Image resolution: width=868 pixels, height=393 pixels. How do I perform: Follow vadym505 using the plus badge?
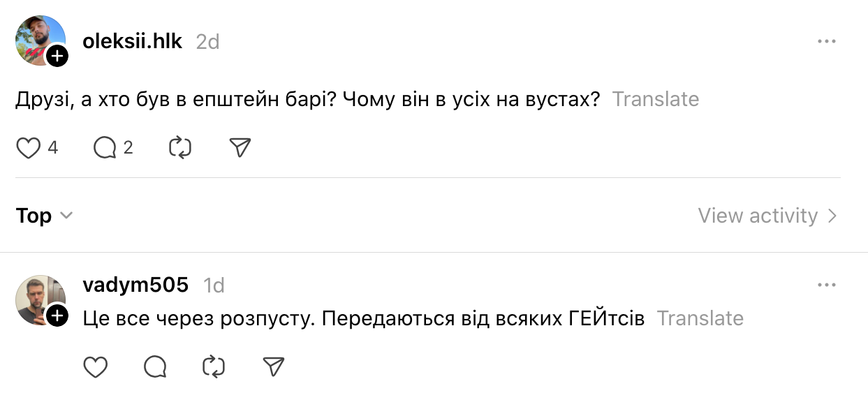[57, 316]
